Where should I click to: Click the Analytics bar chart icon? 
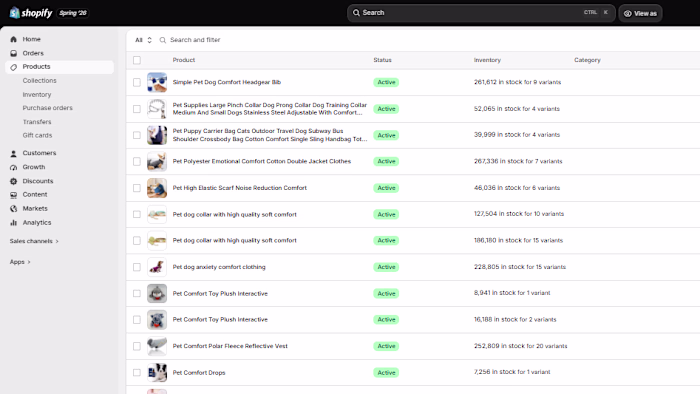click(13, 223)
